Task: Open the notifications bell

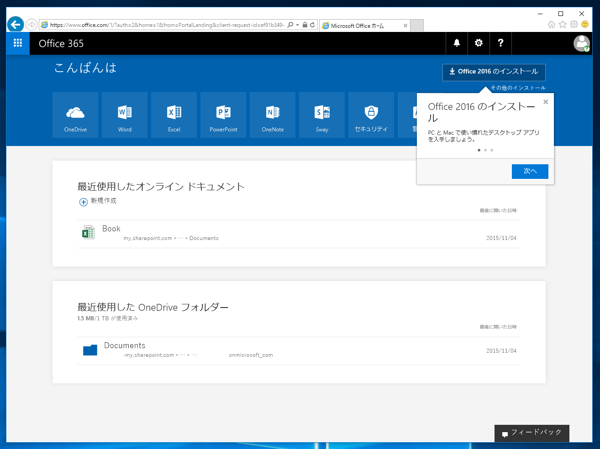Action: click(457, 43)
